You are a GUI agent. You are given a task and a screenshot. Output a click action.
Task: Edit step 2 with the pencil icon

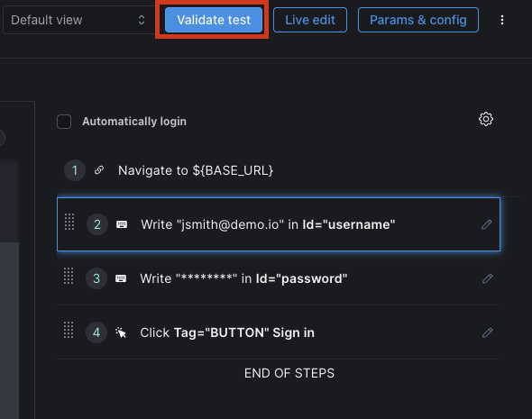tap(487, 224)
